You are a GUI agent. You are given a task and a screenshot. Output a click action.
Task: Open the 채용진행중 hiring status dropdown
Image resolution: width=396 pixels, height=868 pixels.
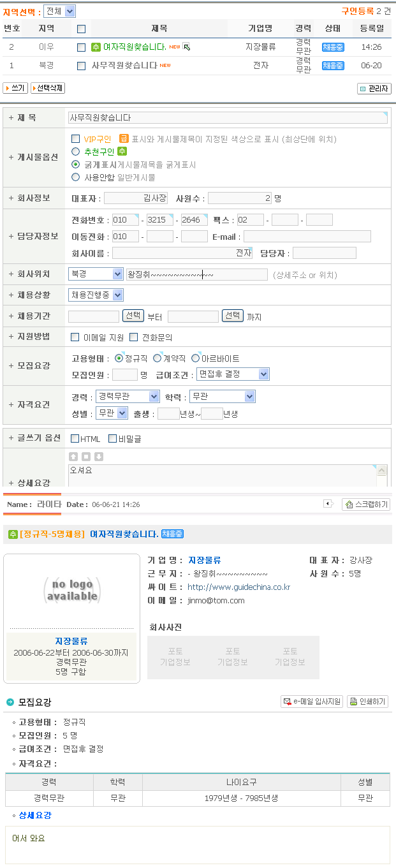96,295
